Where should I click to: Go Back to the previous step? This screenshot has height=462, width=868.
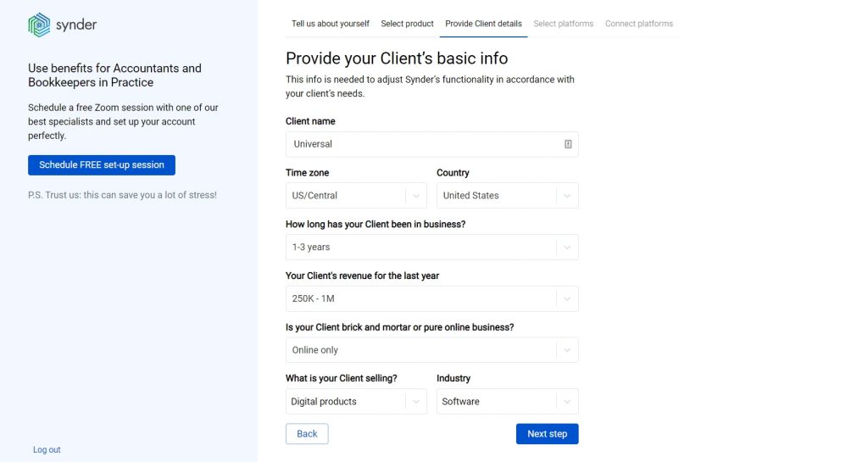[x=307, y=434]
